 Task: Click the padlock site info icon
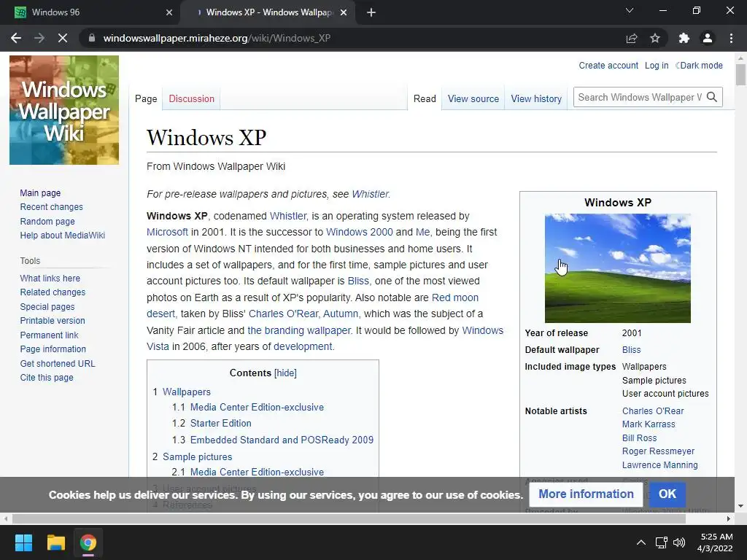pyautogui.click(x=92, y=38)
